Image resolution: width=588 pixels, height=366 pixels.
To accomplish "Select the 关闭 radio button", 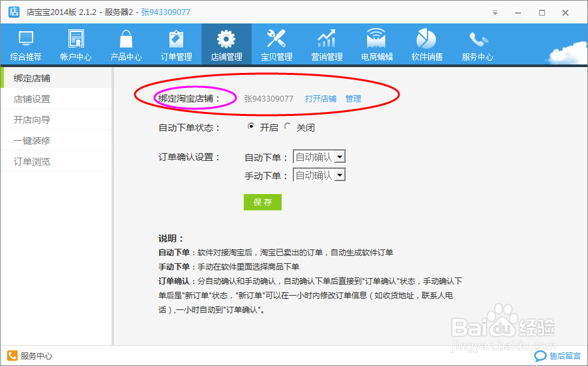I will (287, 126).
